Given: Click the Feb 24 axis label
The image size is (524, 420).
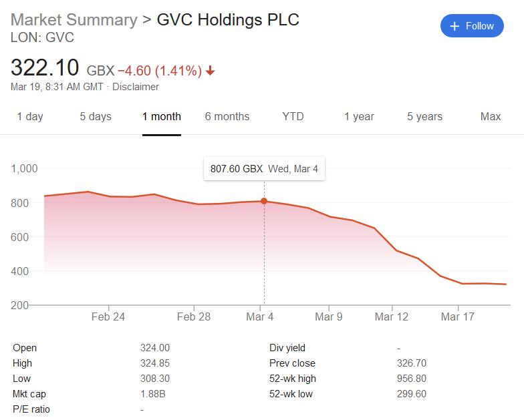Looking at the screenshot, I should [108, 317].
